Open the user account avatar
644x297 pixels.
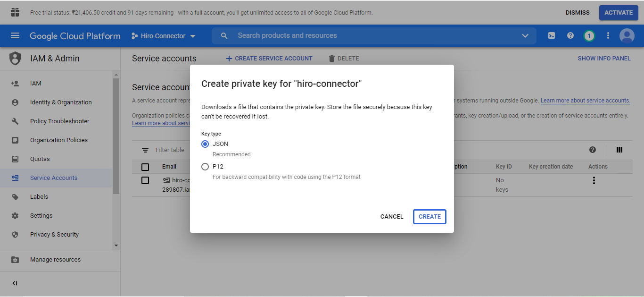627,36
